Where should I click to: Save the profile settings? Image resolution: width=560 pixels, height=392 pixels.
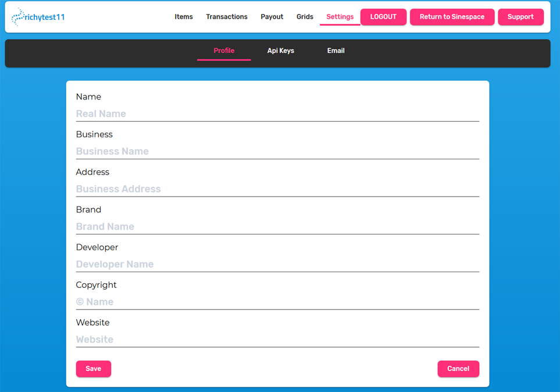click(x=94, y=369)
